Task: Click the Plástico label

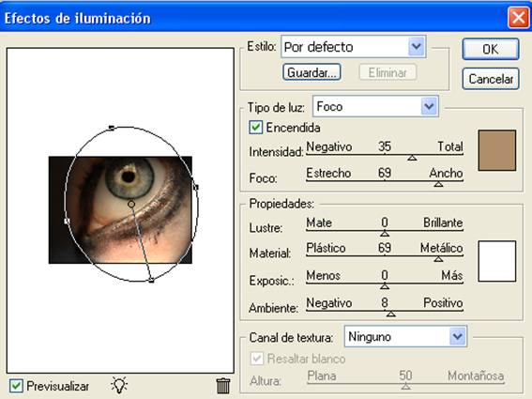Action: [x=326, y=248]
